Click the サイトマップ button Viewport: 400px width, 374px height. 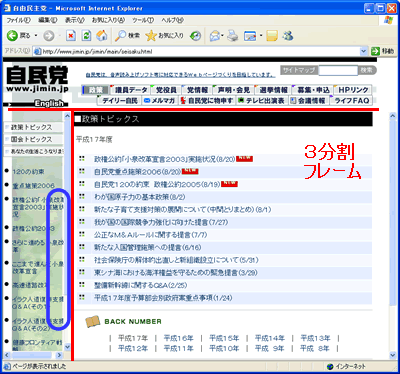pyautogui.click(x=299, y=70)
